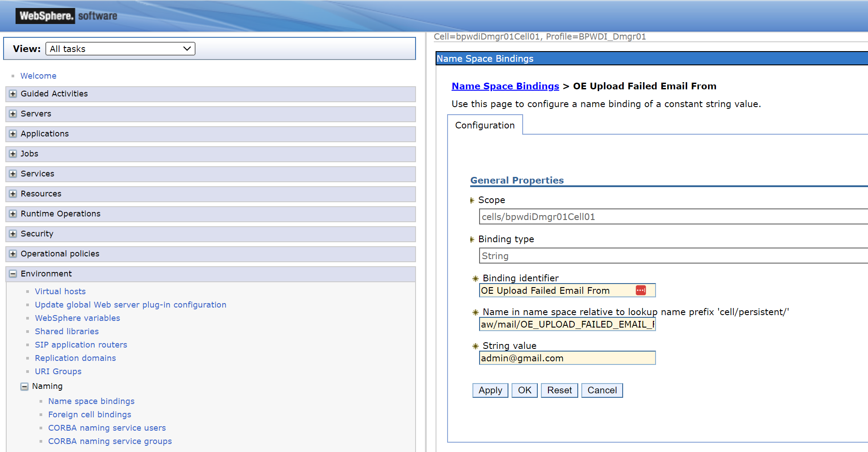Click the red indicator icon in Binding identifier field
This screenshot has width=868, height=452.
coord(640,290)
